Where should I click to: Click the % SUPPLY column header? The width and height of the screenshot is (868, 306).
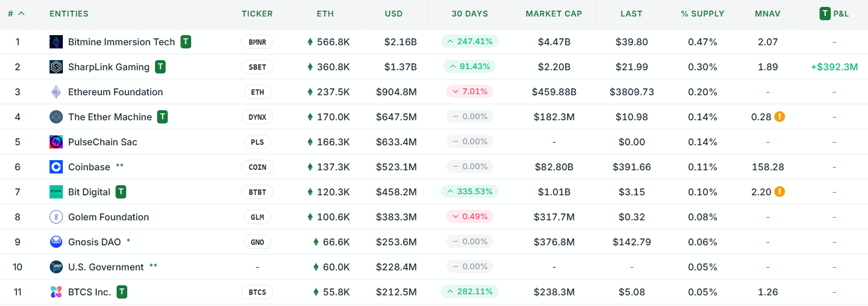(x=702, y=14)
